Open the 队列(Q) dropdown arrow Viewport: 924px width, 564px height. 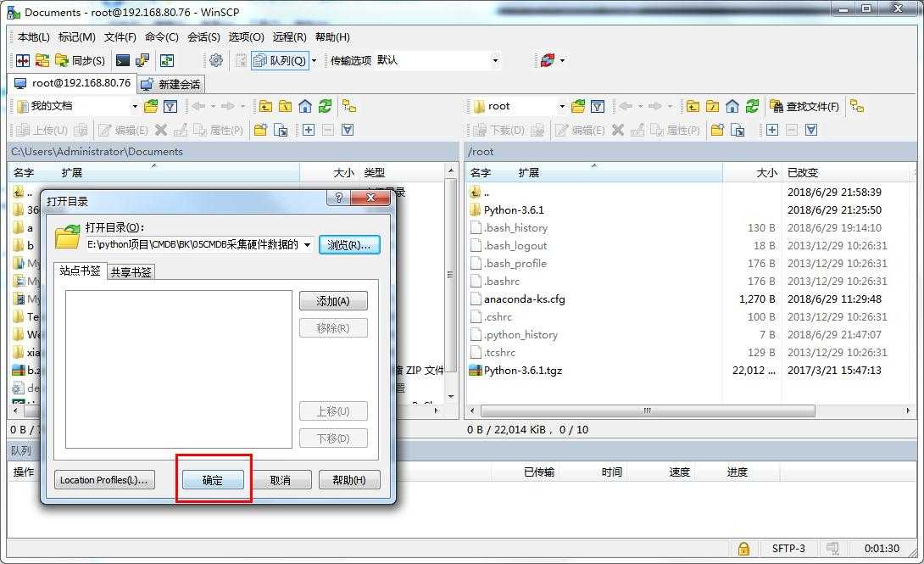(314, 60)
